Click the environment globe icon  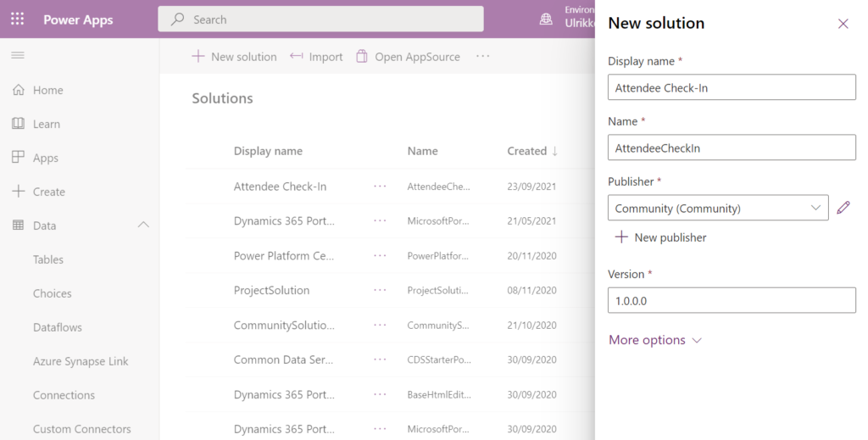(546, 19)
